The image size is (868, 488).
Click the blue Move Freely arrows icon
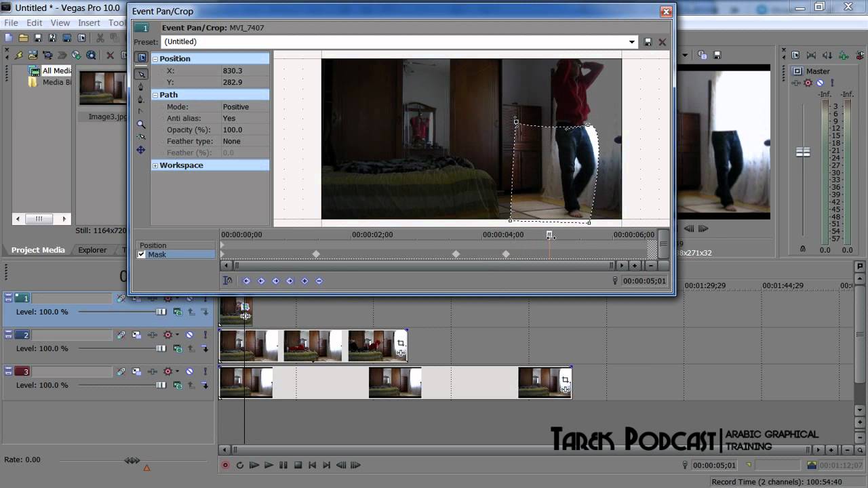pyautogui.click(x=141, y=150)
